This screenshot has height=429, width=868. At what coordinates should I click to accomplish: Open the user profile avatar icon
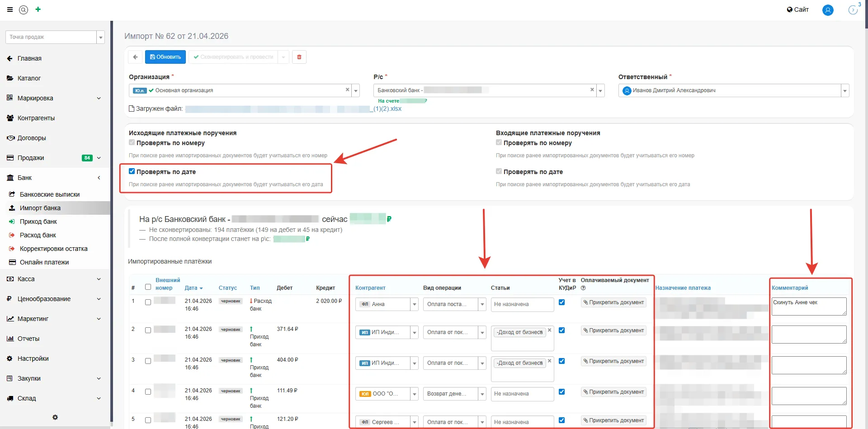[x=828, y=10]
